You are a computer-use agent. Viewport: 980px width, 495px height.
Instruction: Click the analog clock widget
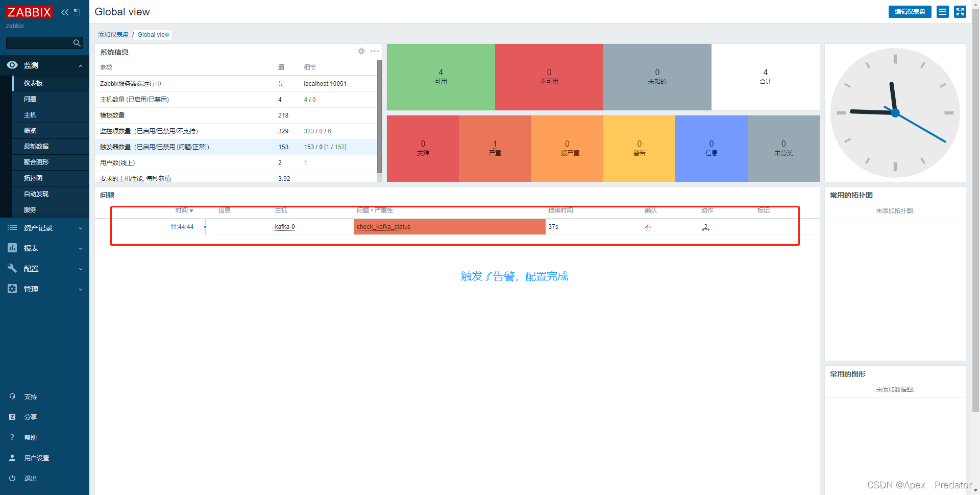[895, 113]
